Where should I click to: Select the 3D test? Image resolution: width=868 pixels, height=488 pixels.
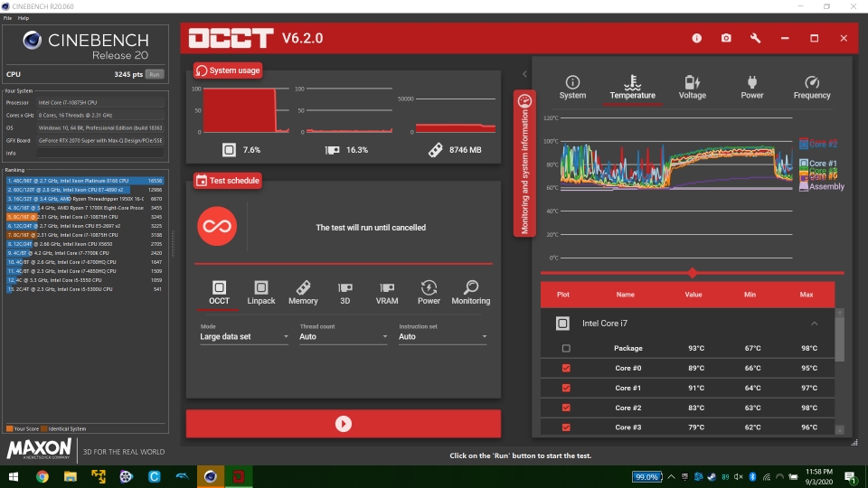point(344,293)
